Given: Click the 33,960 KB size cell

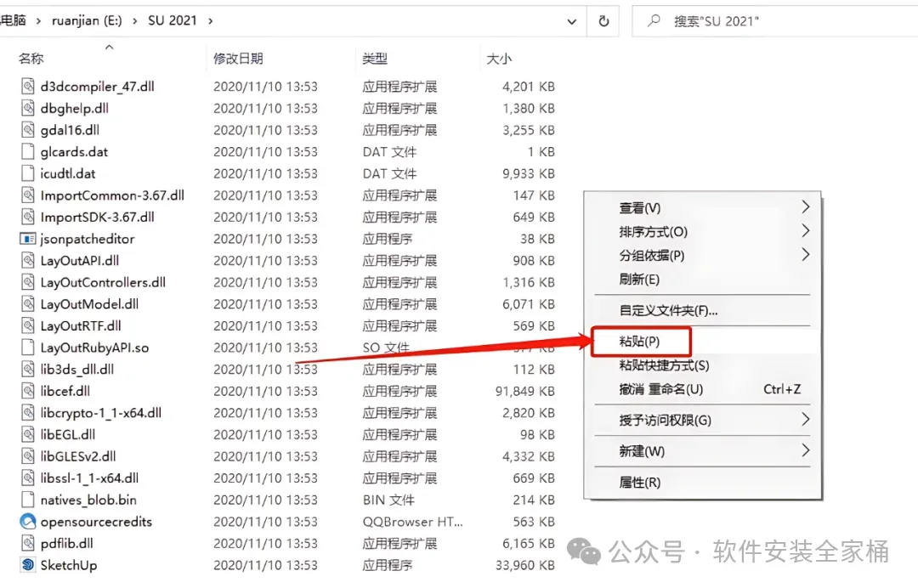Looking at the screenshot, I should 525,565.
